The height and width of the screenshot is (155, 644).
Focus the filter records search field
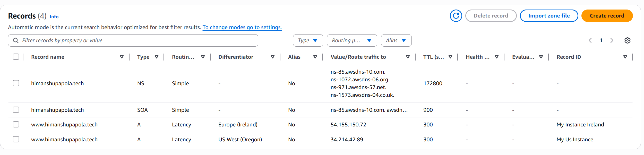(136, 40)
